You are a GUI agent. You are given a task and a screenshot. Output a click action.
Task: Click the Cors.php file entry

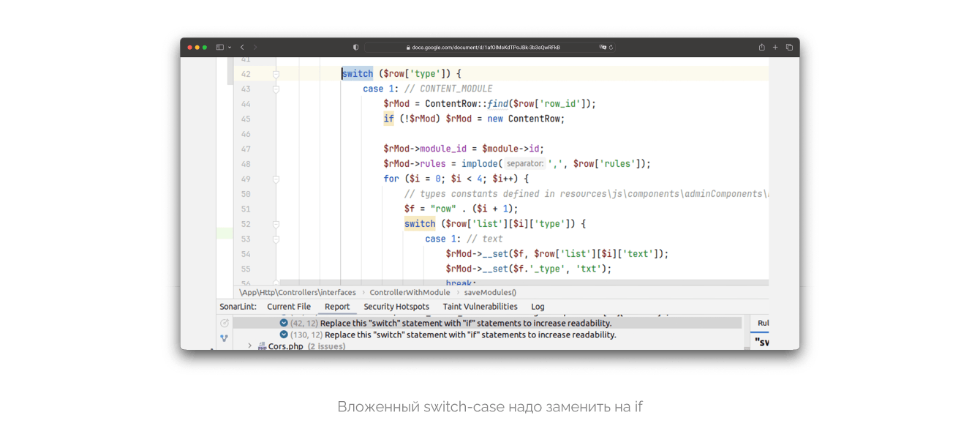(x=285, y=346)
